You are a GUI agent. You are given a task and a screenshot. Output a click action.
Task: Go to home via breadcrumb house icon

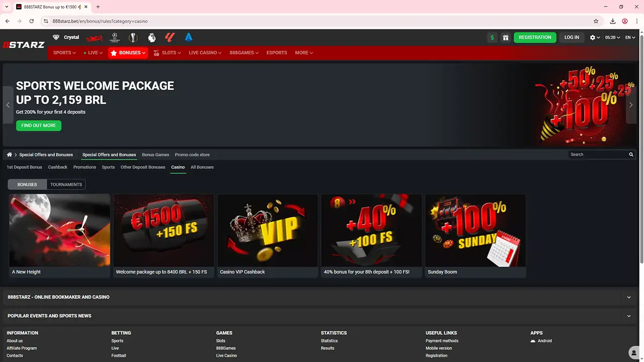[x=10, y=154]
